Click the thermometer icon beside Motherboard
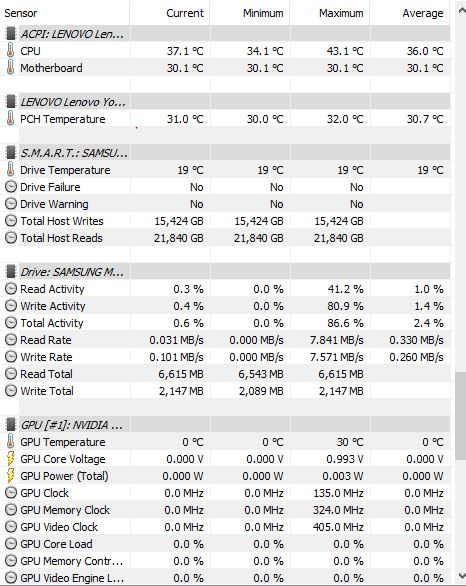Screen dimensions: 466x586 [x=10, y=68]
